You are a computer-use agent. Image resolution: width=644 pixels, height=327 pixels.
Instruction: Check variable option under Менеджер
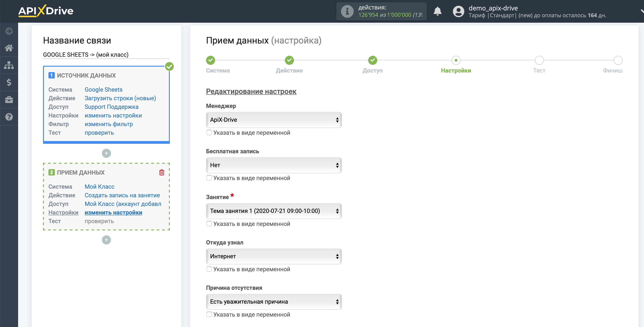coord(209,132)
